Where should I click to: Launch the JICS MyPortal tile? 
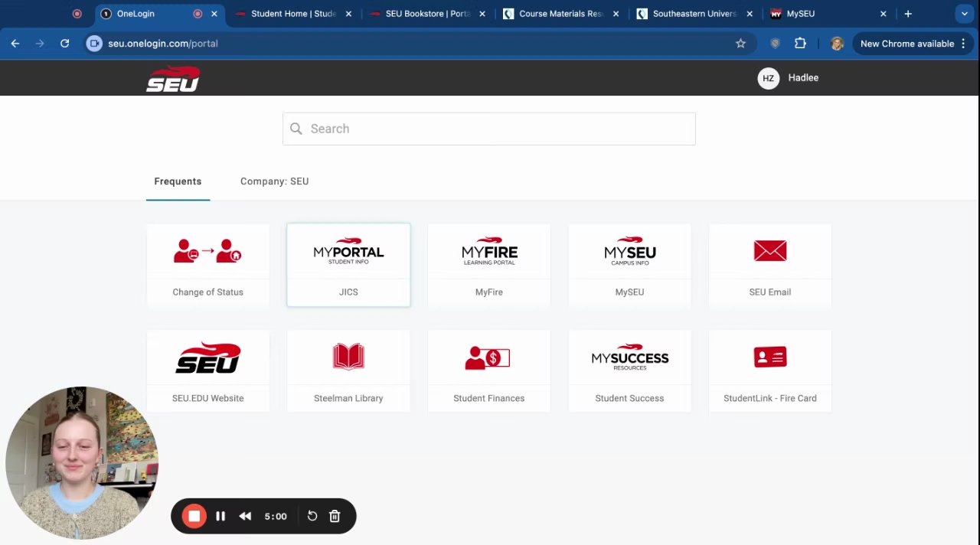coord(348,265)
